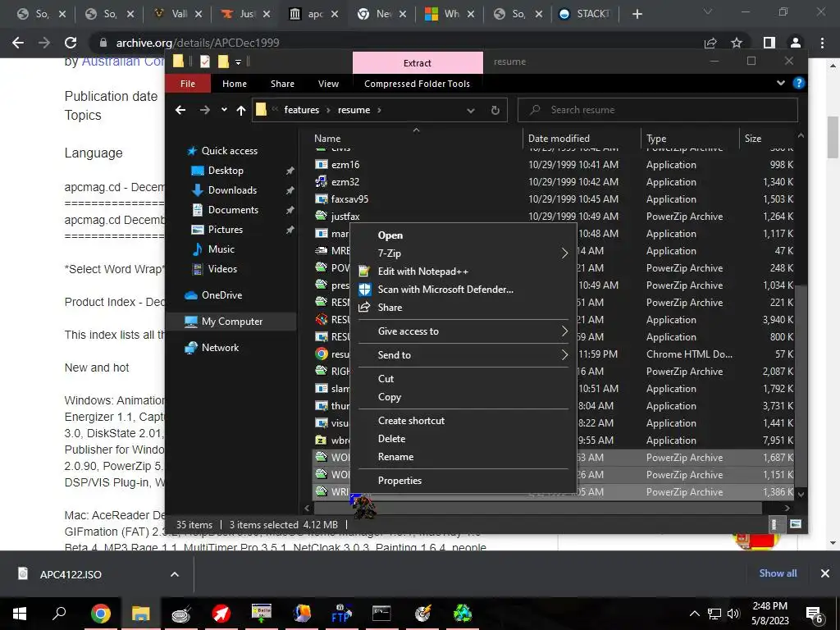Click Show all downloads link
840x630 pixels.
(778, 573)
